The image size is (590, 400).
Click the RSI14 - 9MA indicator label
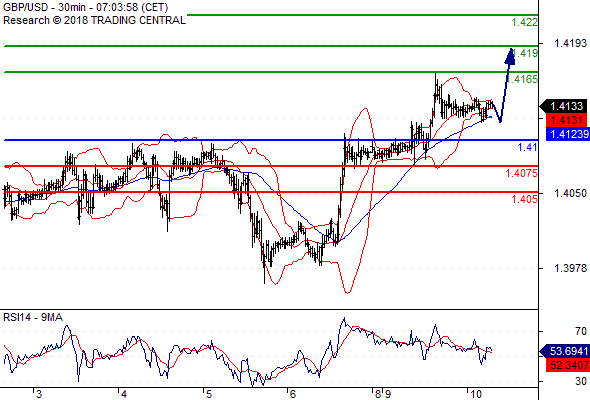click(33, 318)
